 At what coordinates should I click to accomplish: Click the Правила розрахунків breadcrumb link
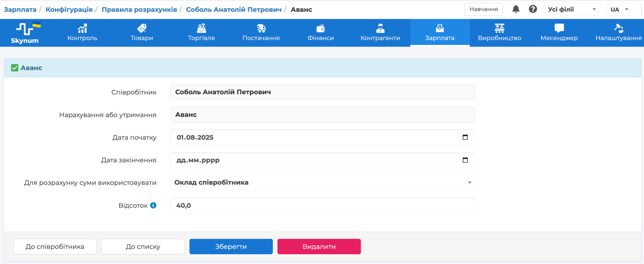[140, 9]
